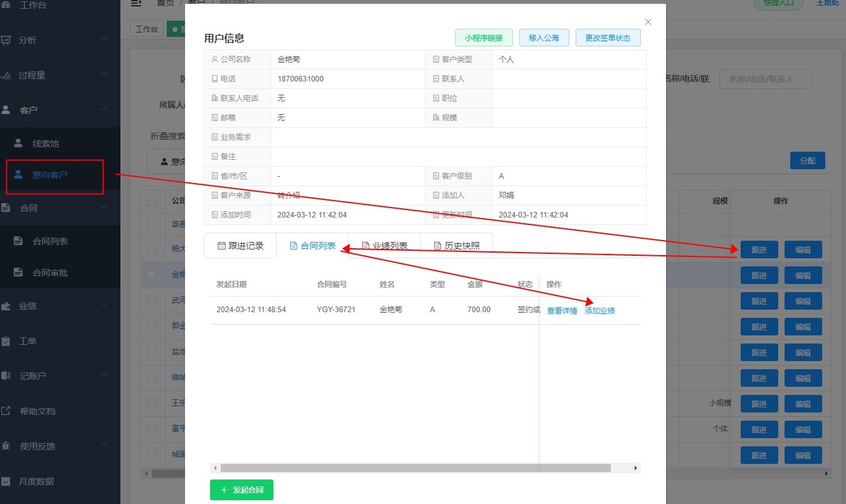Viewport: 846px width, 504px height.
Task: Tick the checkbox on the 金艳 row
Action: 152,275
